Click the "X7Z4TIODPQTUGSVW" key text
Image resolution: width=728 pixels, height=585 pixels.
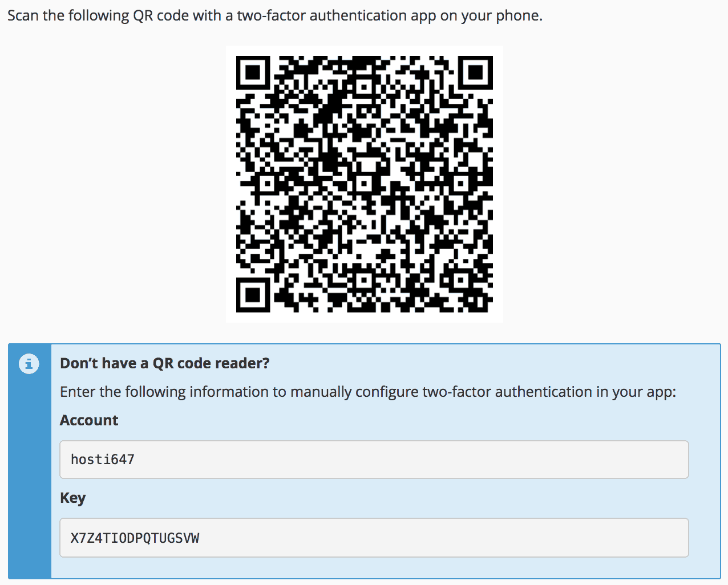coord(135,538)
